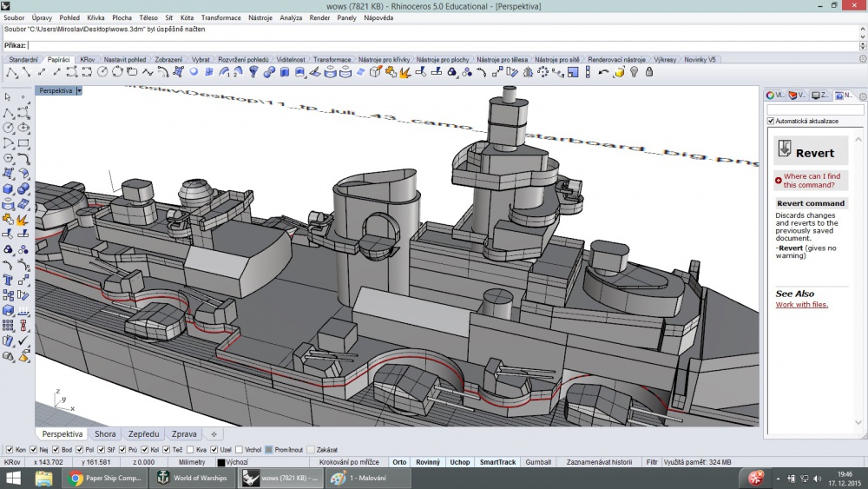Open the Windows Start button
868x489 pixels.
pyautogui.click(x=13, y=478)
